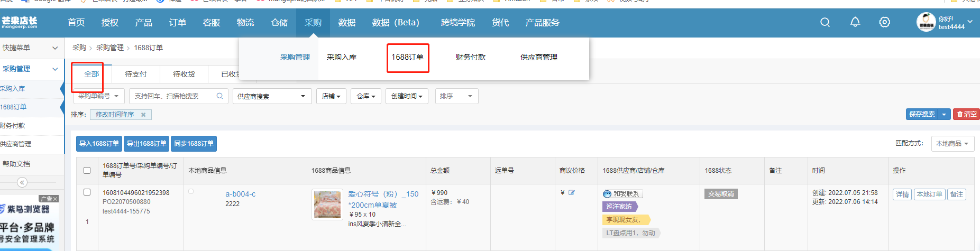
Task: Select 采购入库 in the 采购 dropdown menu
Action: pos(342,57)
